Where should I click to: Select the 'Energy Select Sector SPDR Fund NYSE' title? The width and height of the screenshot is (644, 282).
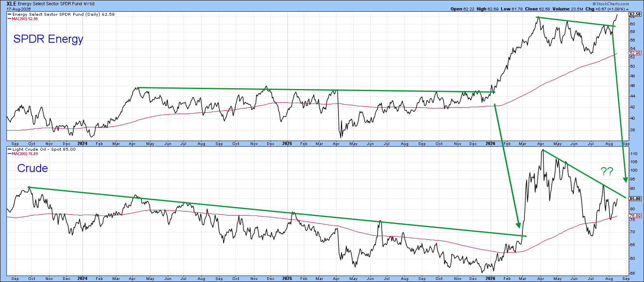click(x=56, y=4)
